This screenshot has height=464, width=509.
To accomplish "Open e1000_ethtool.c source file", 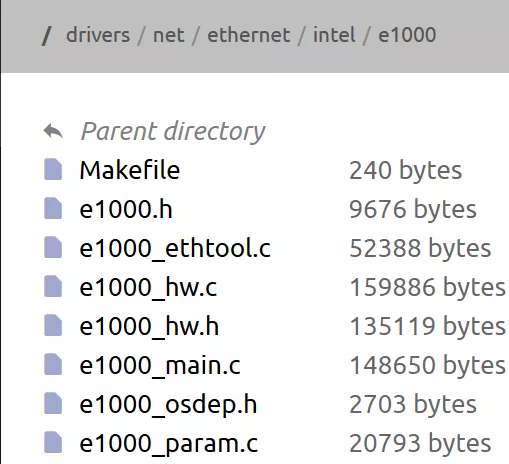I will (175, 248).
